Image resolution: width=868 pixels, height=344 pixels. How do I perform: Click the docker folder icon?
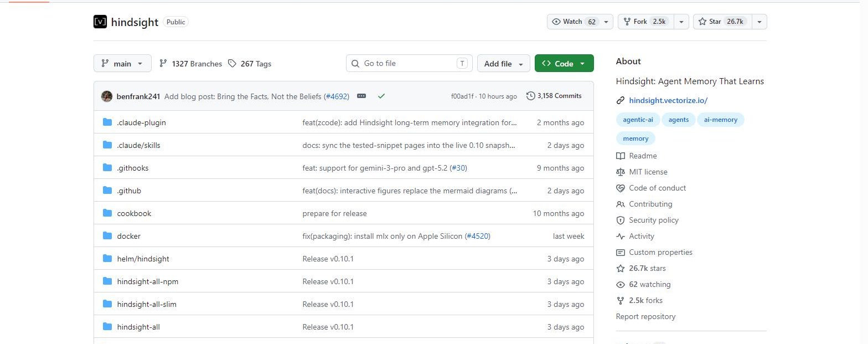[x=107, y=236]
